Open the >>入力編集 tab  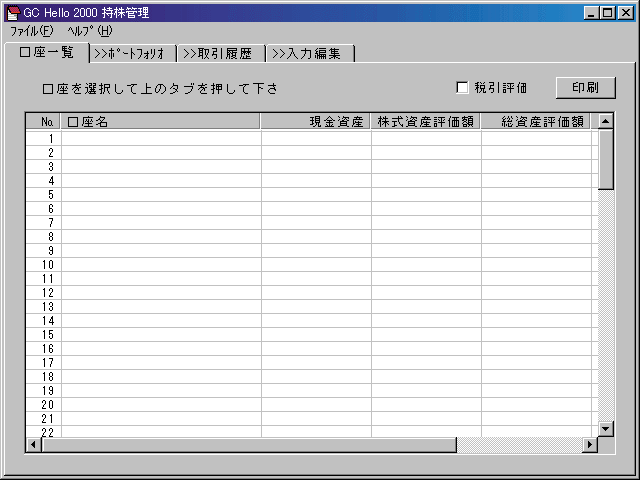click(x=310, y=53)
